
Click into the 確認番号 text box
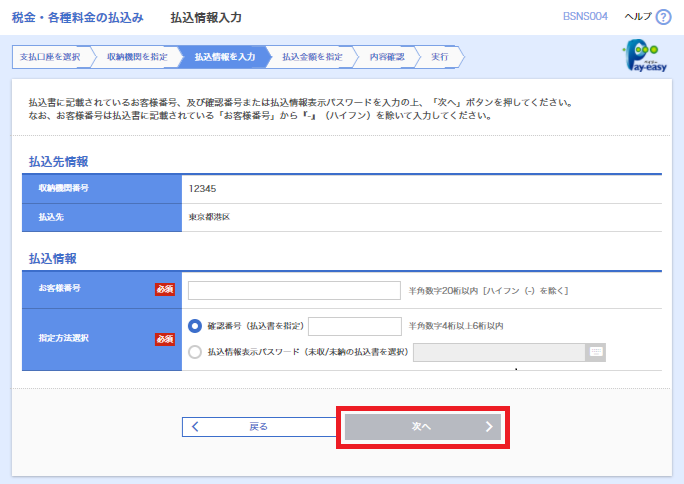pyautogui.click(x=354, y=326)
